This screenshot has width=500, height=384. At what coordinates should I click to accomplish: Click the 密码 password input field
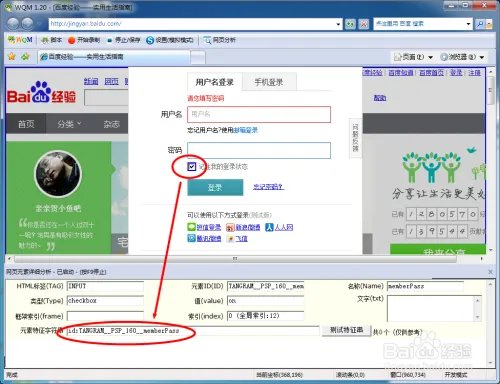click(259, 150)
